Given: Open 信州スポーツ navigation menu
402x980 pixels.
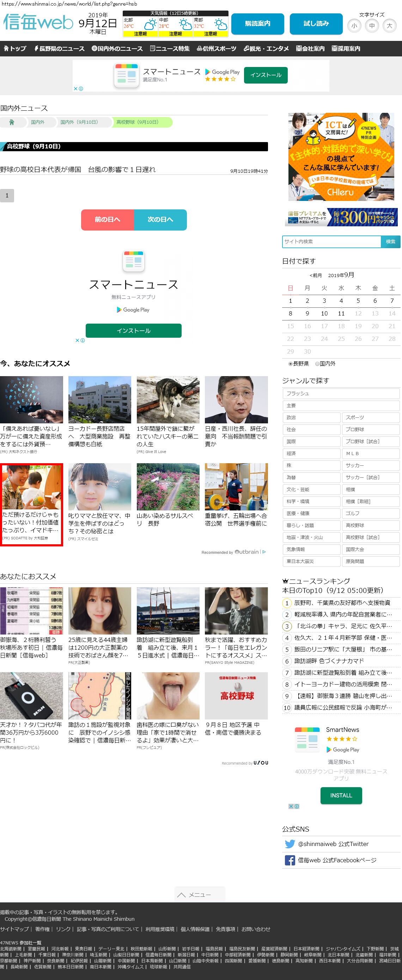Looking at the screenshot, I should (x=217, y=49).
